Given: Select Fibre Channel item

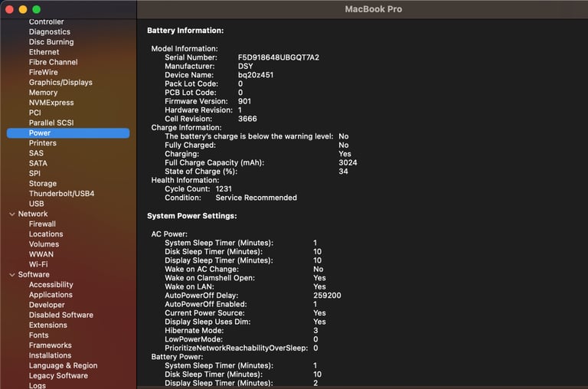Looking at the screenshot, I should [54, 62].
